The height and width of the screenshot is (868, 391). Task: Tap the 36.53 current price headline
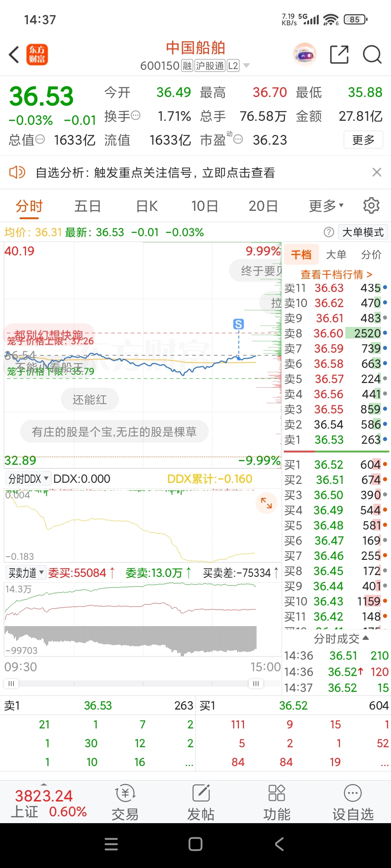click(x=41, y=96)
